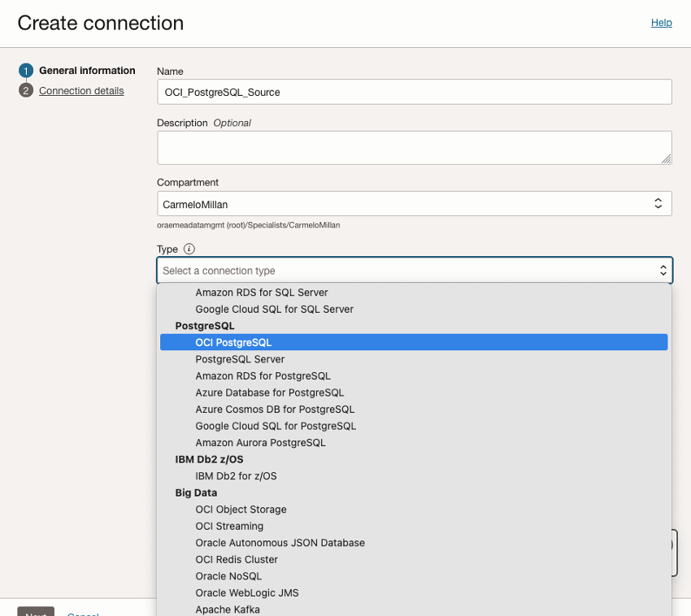Pick Amazon Aurora PostgreSQL from list
Image resolution: width=691 pixels, height=616 pixels.
(x=260, y=443)
